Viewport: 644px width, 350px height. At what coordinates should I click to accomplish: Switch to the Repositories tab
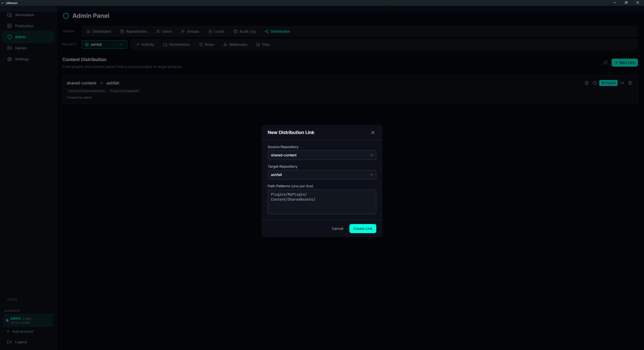pos(133,31)
